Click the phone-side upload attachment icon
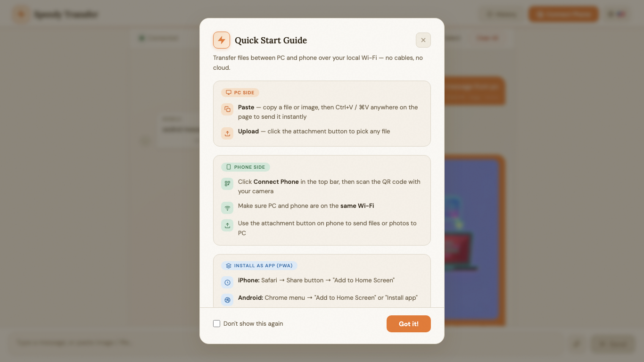Screen dimensions: 644x362 pyautogui.click(x=227, y=225)
